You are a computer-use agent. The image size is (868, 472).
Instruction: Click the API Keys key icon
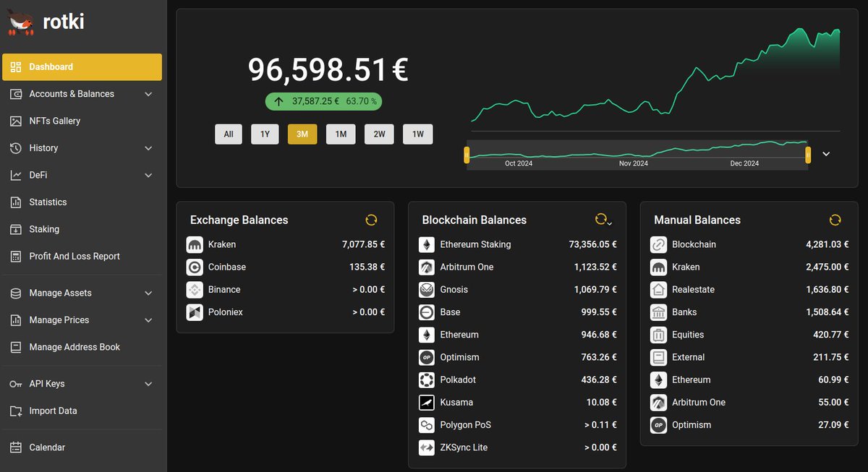[x=16, y=384]
